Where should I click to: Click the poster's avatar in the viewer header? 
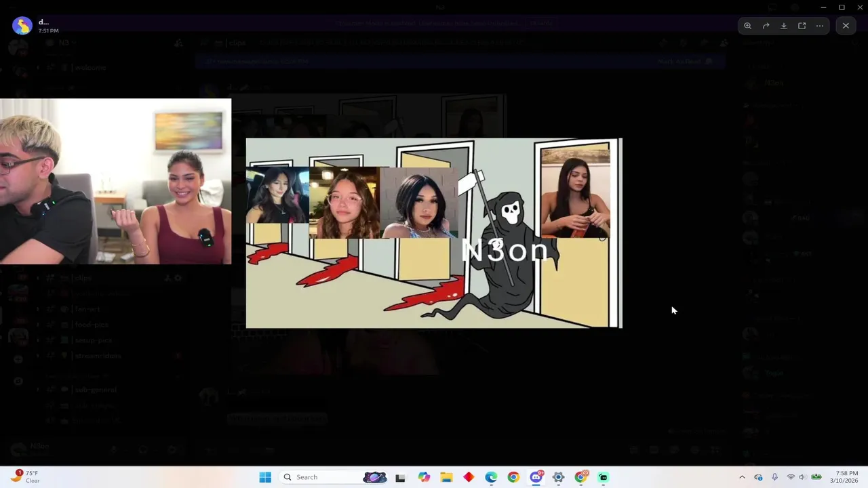[22, 26]
